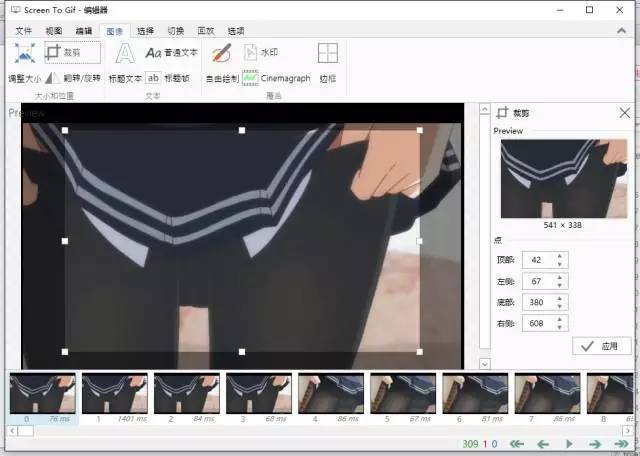Viewport: 640px width, 456px height.
Task: Increase the Bottom (底部) value with up arrow
Action: click(x=560, y=298)
